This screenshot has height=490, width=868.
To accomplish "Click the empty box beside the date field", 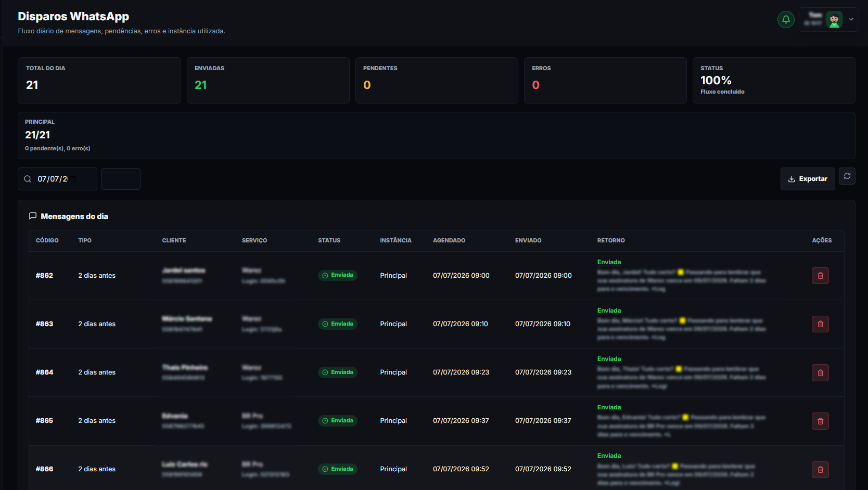I will (x=121, y=179).
